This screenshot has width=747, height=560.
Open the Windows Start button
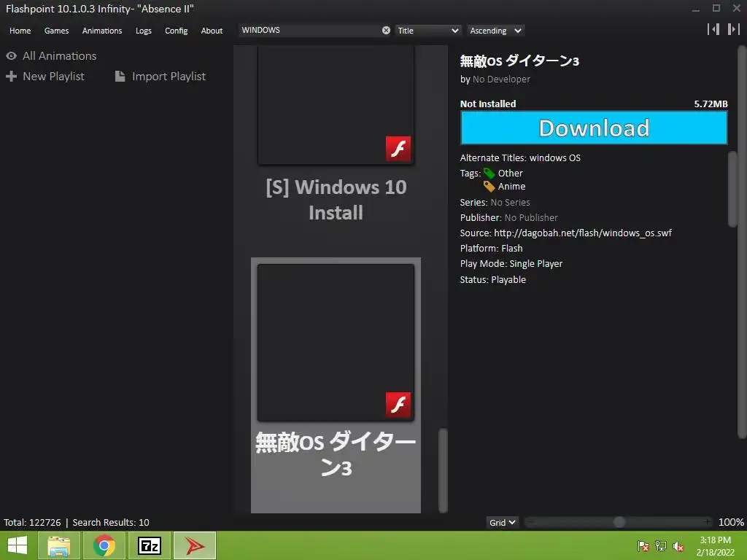pos(18,545)
